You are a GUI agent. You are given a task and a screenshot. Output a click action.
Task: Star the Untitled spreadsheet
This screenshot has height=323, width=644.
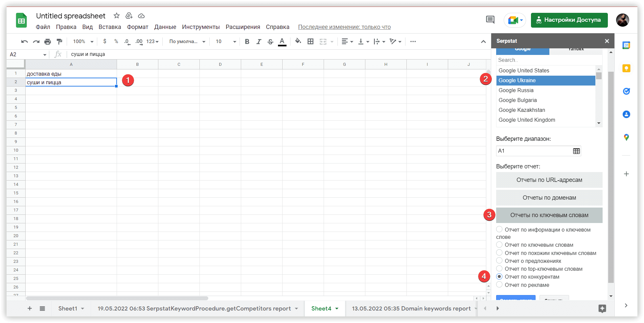coord(117,16)
